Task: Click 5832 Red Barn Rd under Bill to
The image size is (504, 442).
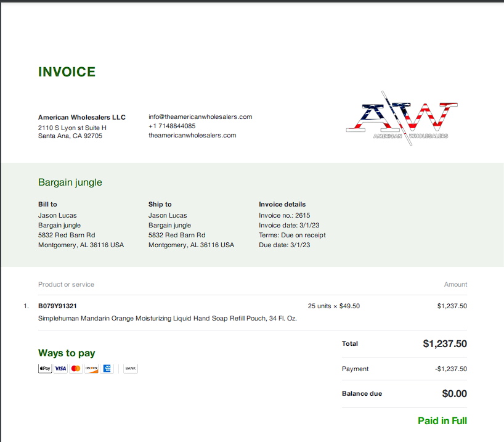Action: 67,235
